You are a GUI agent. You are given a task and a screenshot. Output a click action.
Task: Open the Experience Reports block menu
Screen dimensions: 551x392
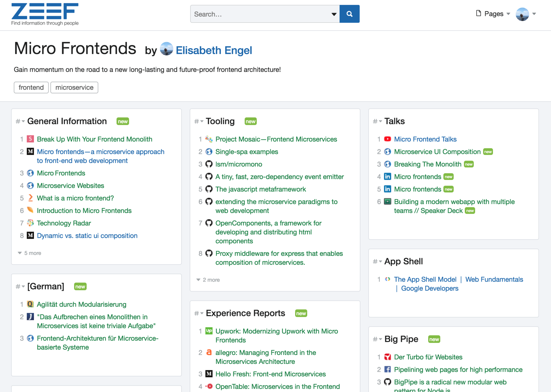(x=199, y=313)
